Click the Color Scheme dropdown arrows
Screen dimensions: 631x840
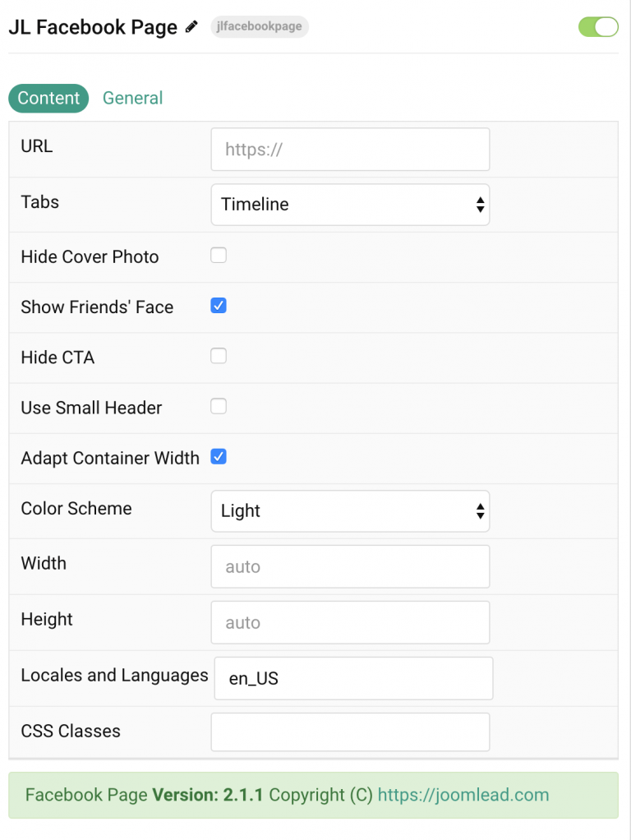(x=481, y=511)
